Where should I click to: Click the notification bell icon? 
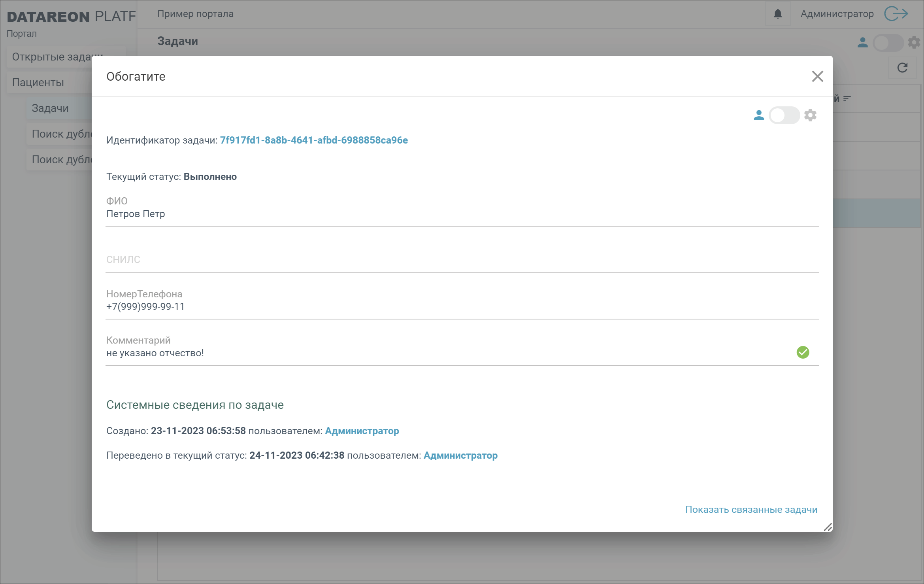777,14
